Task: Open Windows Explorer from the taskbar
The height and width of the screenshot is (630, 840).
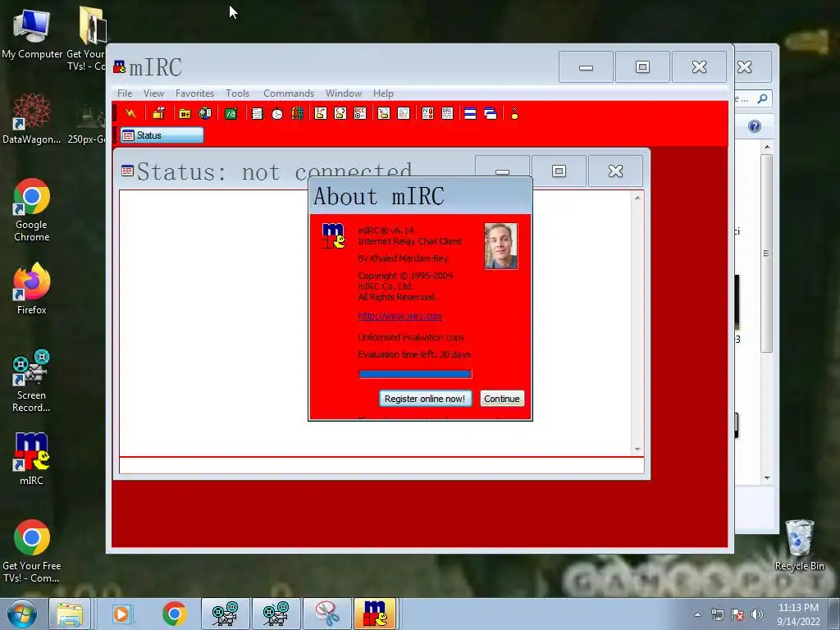Action: 70,614
